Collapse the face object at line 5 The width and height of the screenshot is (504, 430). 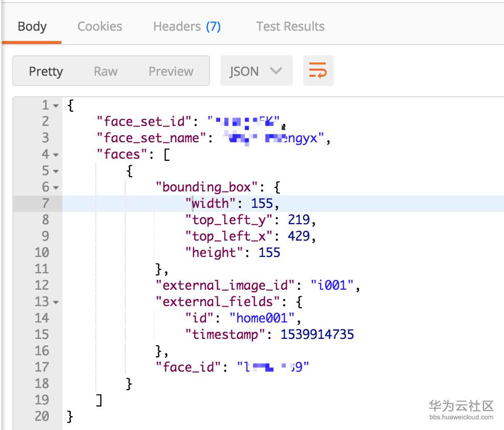point(56,171)
